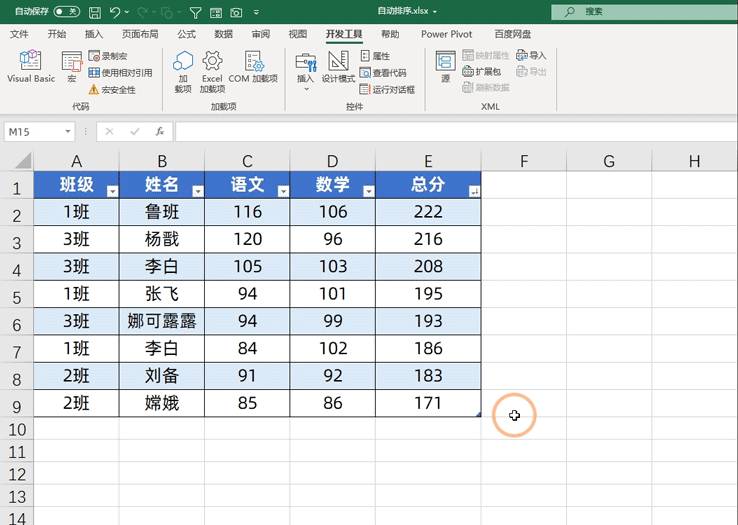Image resolution: width=738 pixels, height=525 pixels.
Task: Click the filter funnel quick-access icon
Action: [x=195, y=12]
